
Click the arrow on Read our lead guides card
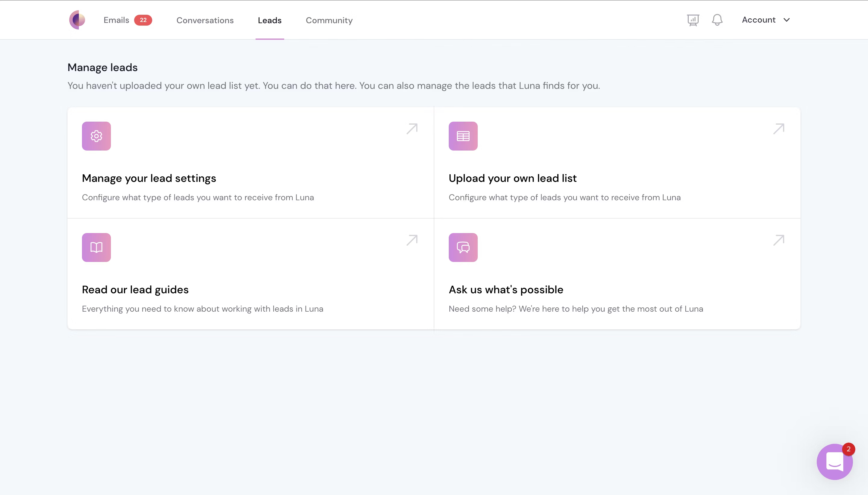click(x=412, y=240)
